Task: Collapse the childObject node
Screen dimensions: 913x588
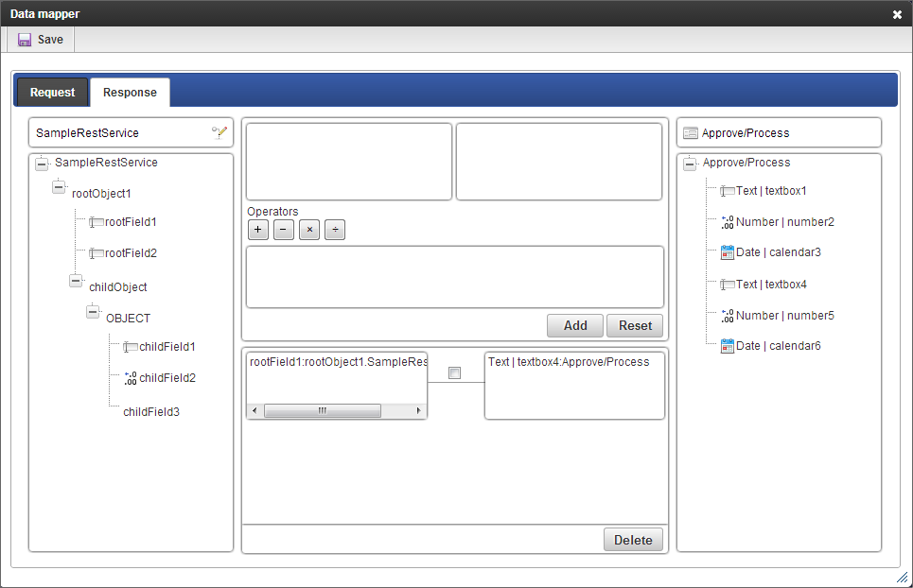Action: (76, 281)
